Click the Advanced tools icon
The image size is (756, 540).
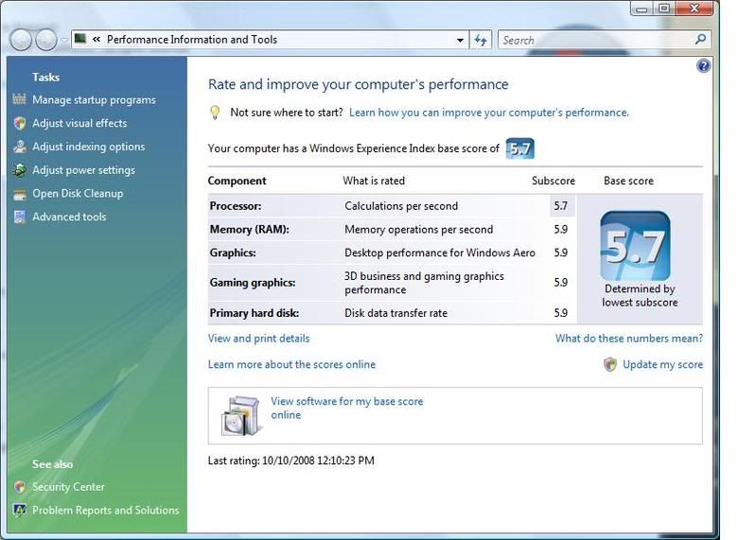[20, 217]
